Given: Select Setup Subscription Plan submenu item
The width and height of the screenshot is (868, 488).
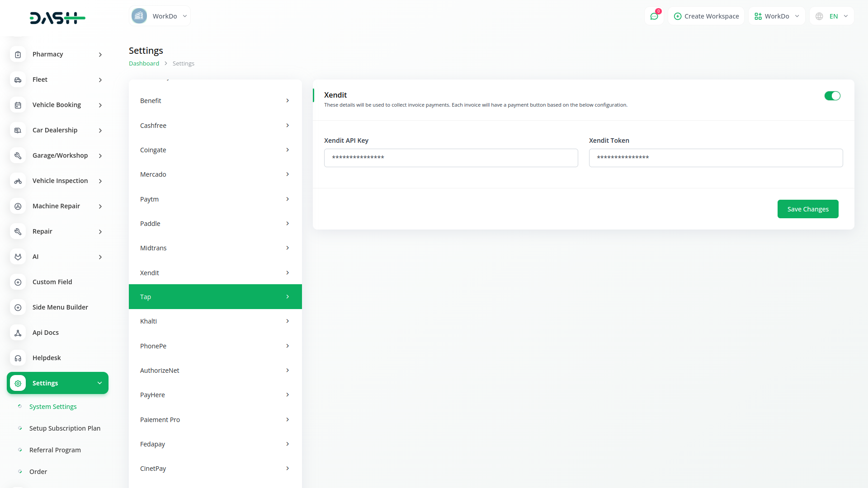Looking at the screenshot, I should [x=65, y=428].
